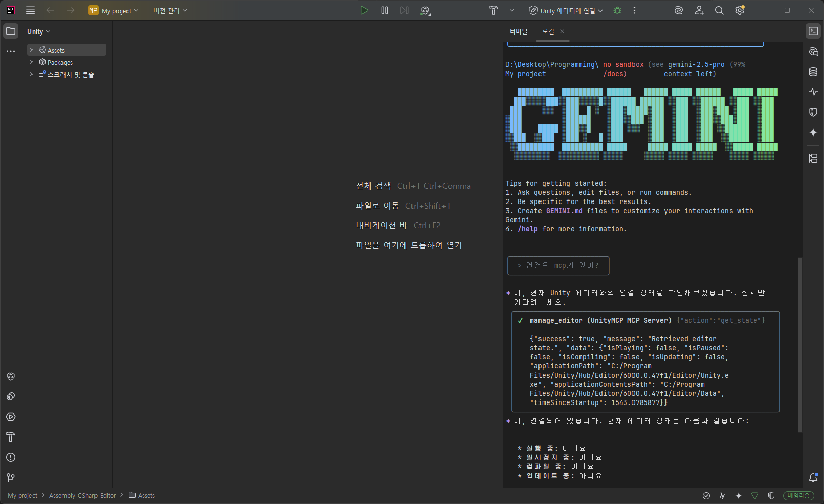Click the Unity refresh icon in toolbar
The image size is (824, 504).
(x=425, y=10)
